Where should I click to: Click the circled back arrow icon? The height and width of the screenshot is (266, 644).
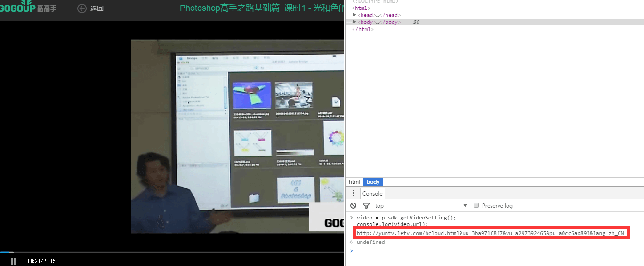coord(82,8)
